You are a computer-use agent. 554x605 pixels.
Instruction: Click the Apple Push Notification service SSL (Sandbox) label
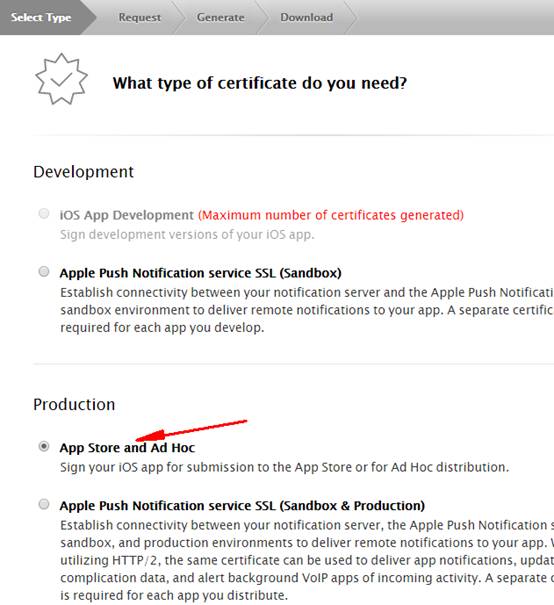click(201, 273)
